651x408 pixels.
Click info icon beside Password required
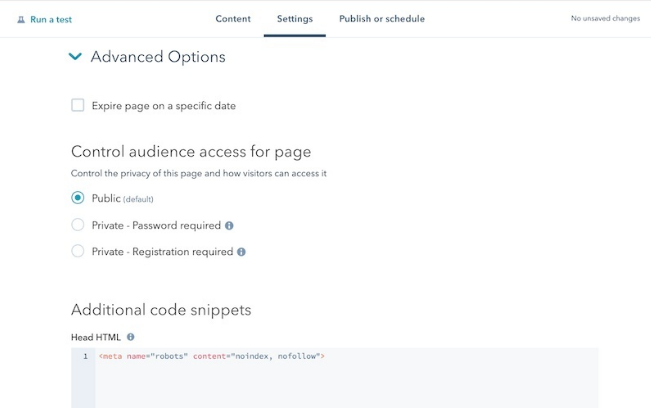pos(229,225)
